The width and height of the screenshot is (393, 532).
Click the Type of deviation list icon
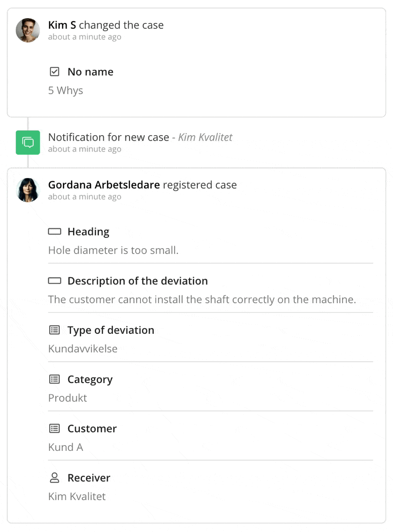pos(54,330)
